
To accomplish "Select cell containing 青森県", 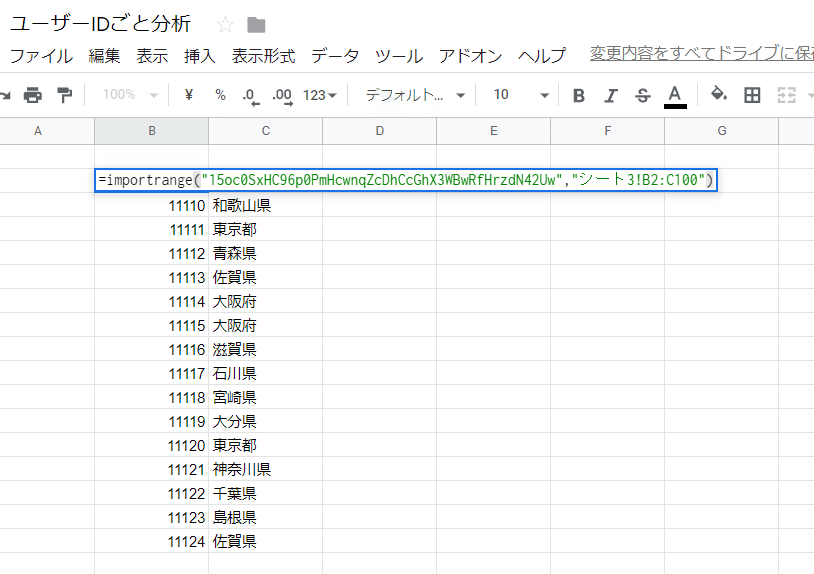I will click(x=265, y=253).
